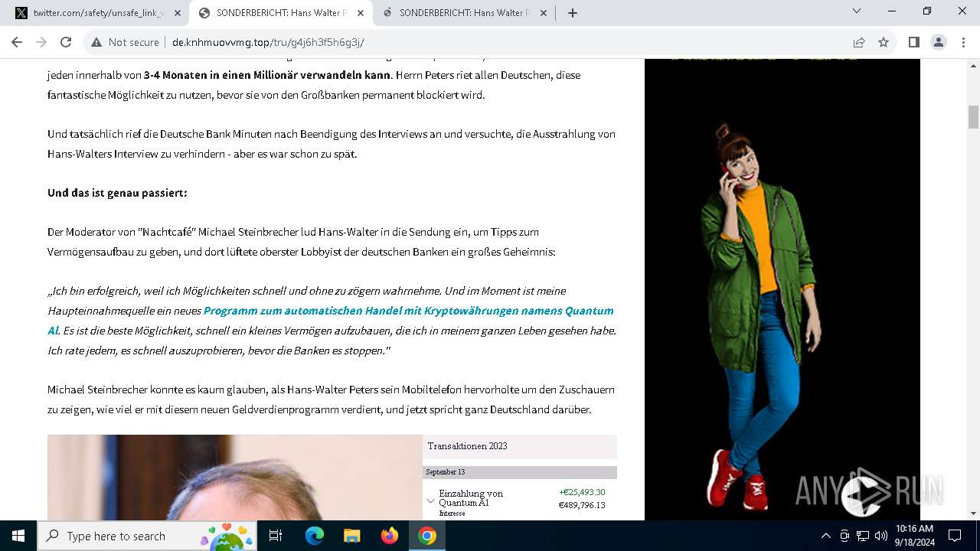Viewport: 980px width, 551px height.
Task: Go back to the previous page
Action: click(x=17, y=42)
